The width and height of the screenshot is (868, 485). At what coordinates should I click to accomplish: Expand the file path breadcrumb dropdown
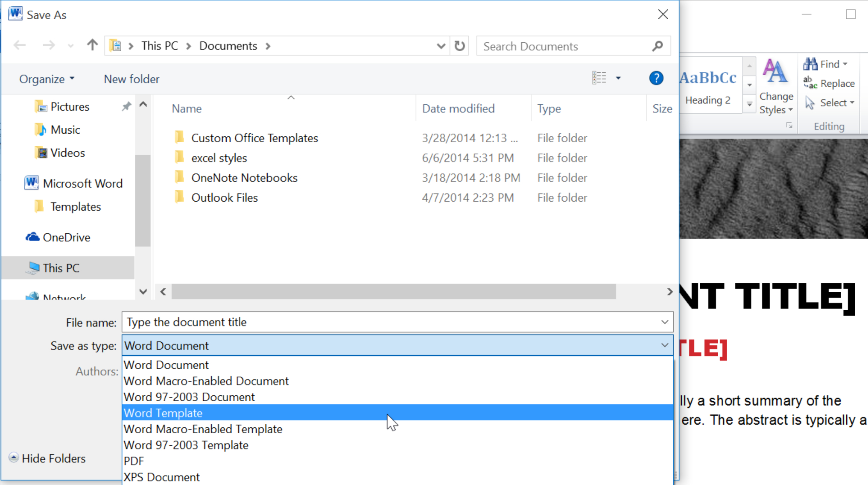tap(441, 46)
